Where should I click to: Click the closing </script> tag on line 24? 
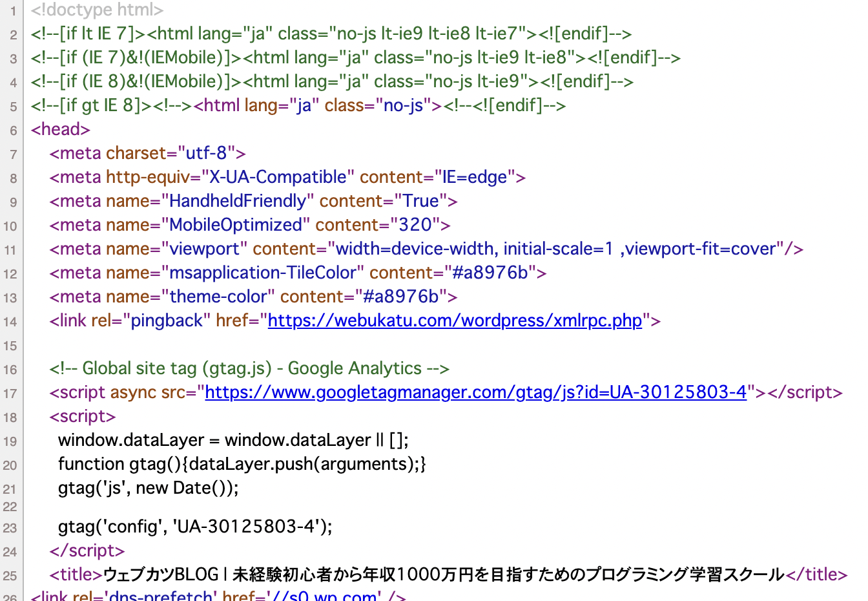coord(87,550)
